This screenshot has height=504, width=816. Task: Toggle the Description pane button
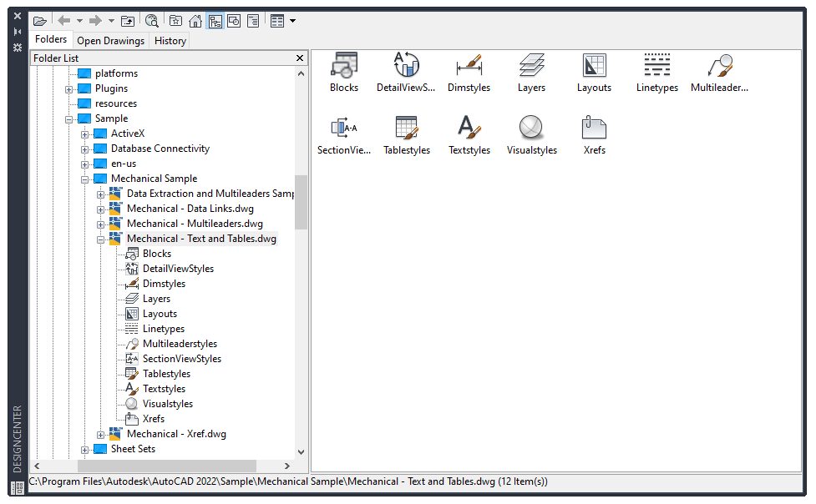[253, 22]
